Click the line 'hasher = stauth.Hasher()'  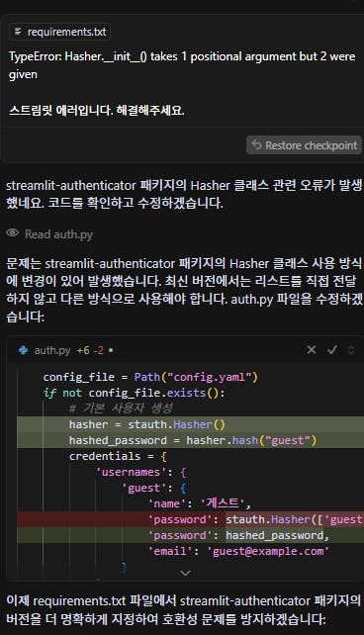[190, 424]
